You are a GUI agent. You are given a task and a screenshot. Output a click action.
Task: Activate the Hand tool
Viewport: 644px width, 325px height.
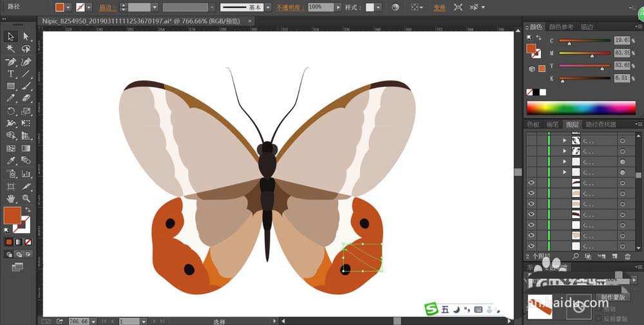click(11, 199)
